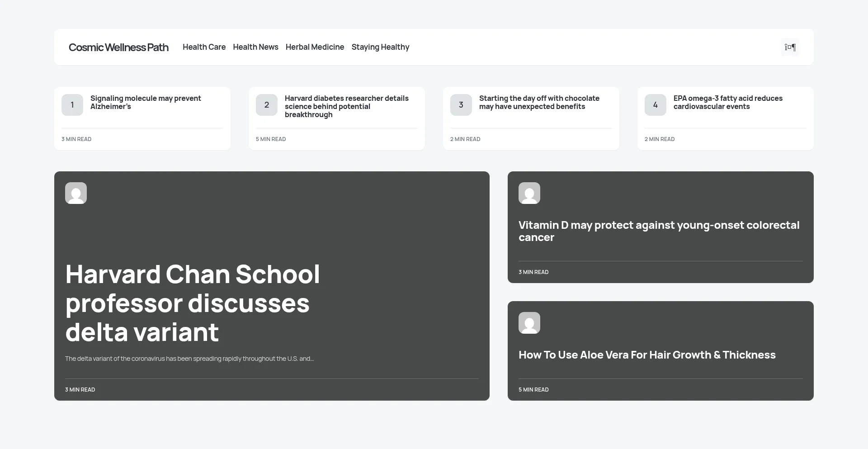Open Harvard Chan delta variant headline
Viewport: 868px width, 449px height.
click(x=192, y=303)
